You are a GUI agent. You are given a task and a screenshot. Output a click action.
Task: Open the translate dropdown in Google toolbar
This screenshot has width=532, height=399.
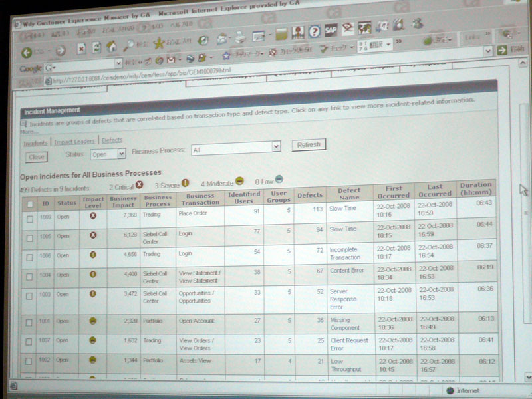pyautogui.click(x=388, y=44)
